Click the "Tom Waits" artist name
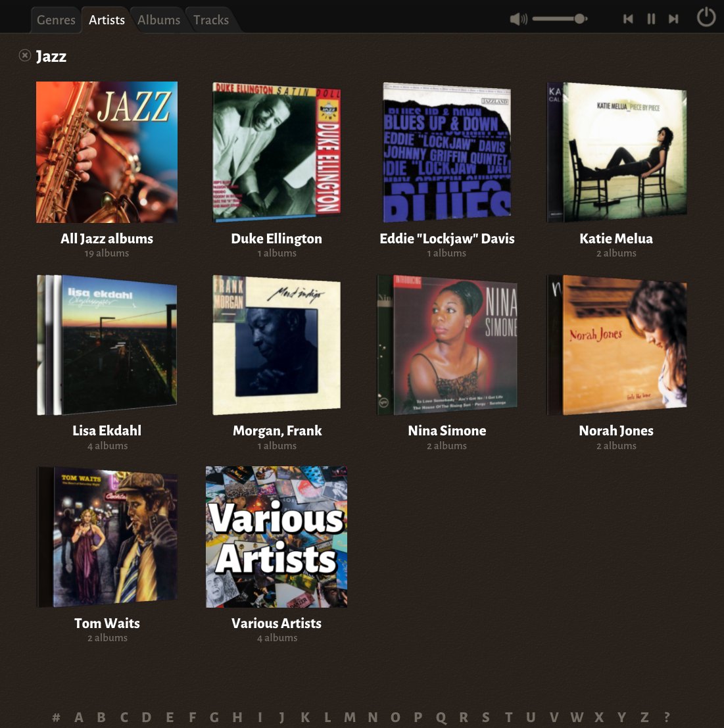 point(107,623)
